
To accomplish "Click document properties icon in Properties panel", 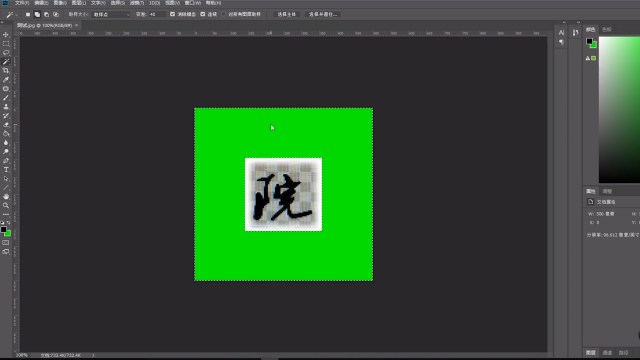I will click(590, 202).
